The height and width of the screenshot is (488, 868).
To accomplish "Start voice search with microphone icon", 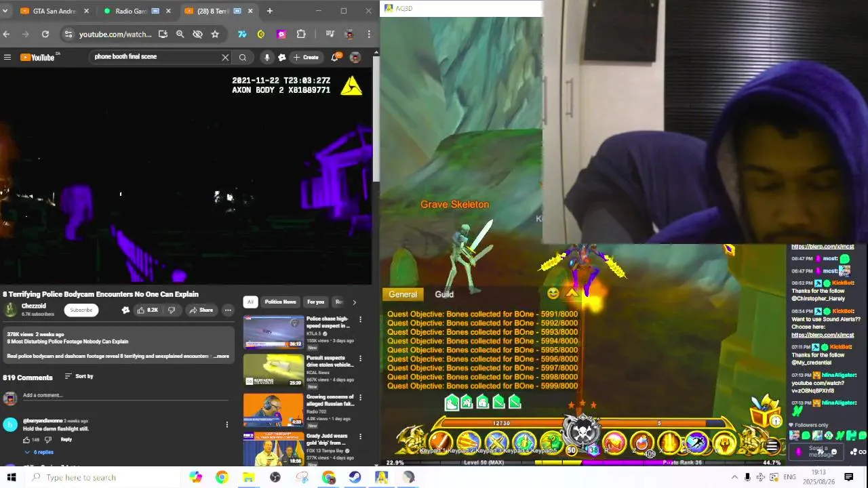I will click(267, 58).
